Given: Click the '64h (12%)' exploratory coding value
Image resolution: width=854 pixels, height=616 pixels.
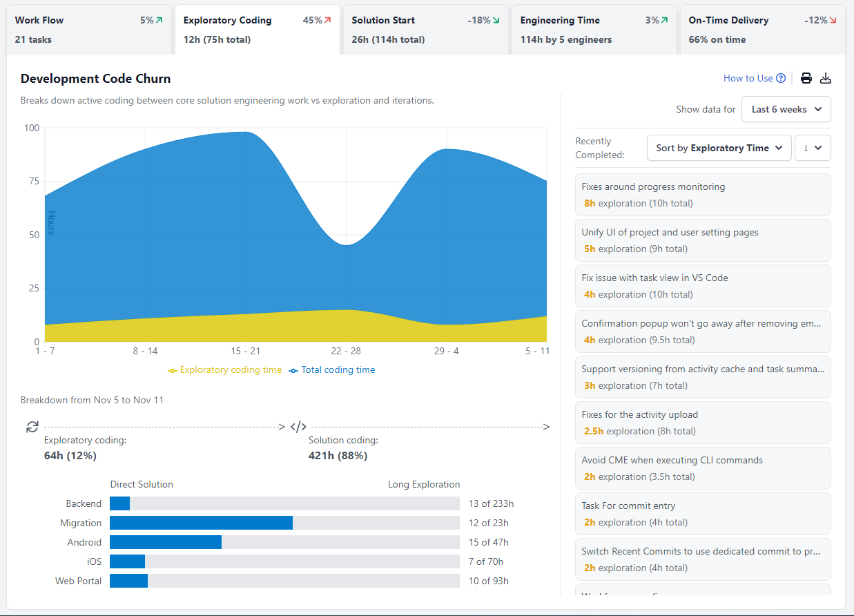Looking at the screenshot, I should pyautogui.click(x=70, y=456).
